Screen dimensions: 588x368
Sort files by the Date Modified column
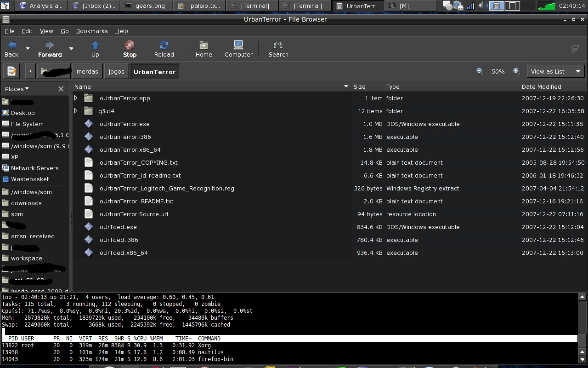541,86
